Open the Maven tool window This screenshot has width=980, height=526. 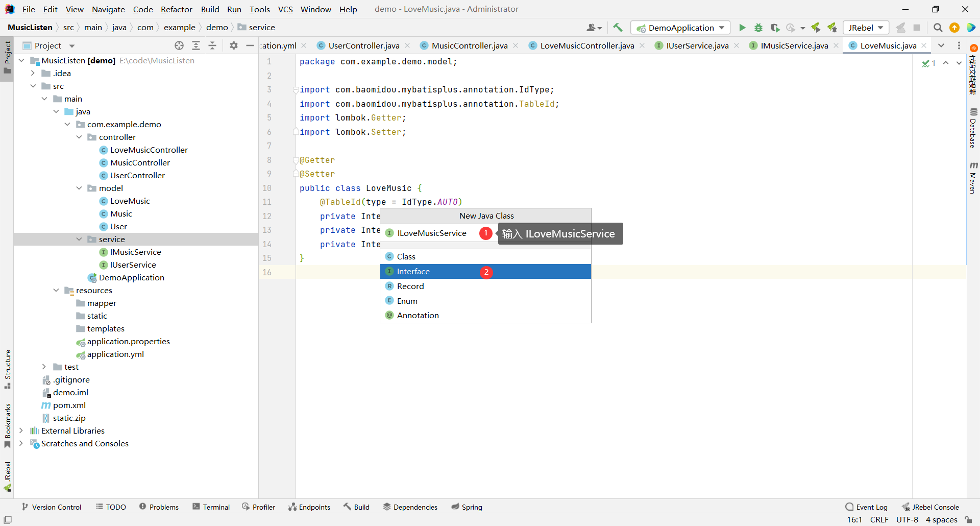(973, 178)
